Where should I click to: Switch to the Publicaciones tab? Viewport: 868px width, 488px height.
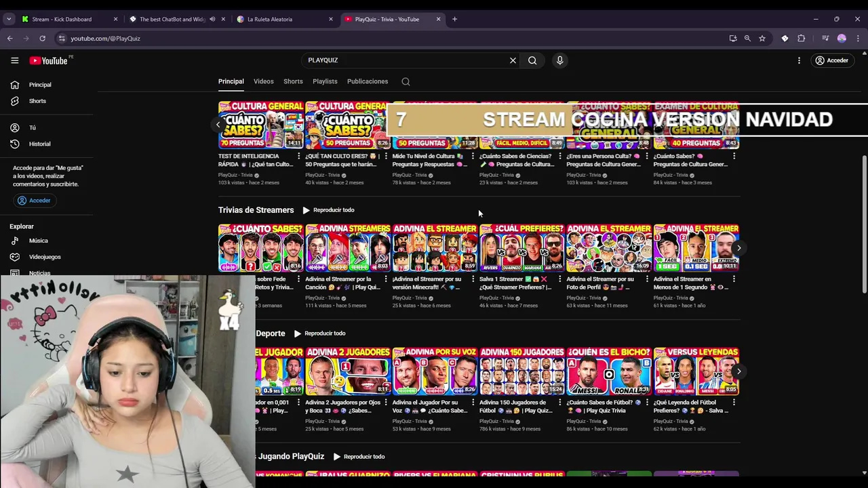368,81
